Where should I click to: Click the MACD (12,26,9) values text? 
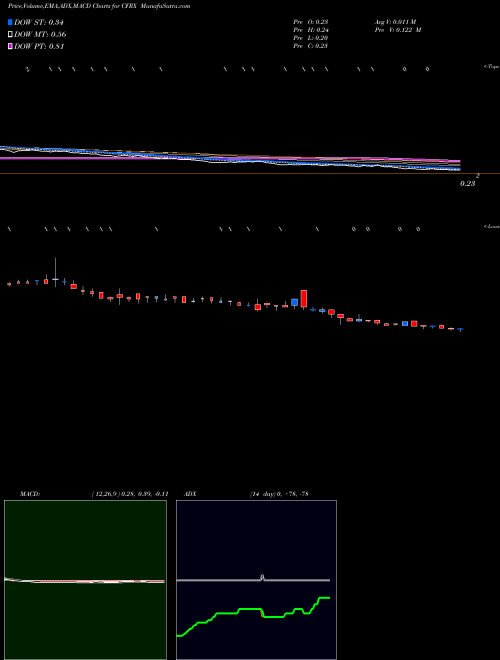(x=130, y=494)
